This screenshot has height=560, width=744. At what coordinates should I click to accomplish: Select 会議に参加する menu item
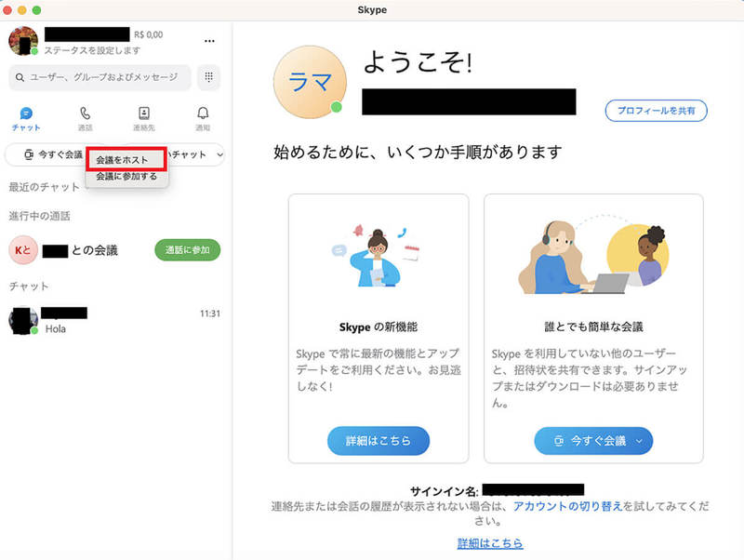(x=126, y=176)
